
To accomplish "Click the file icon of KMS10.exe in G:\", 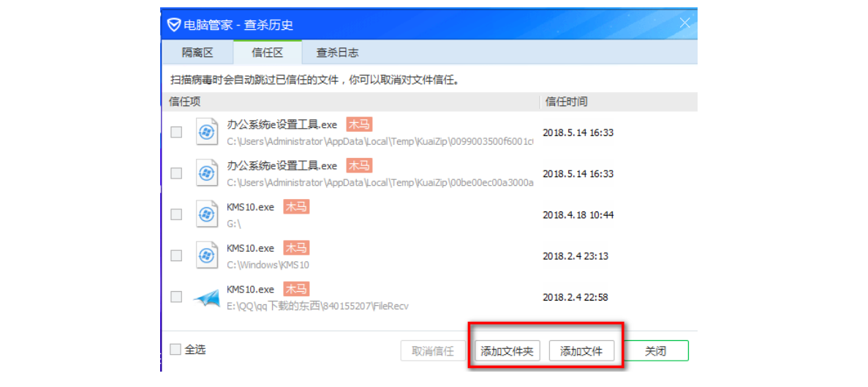I will pos(206,214).
